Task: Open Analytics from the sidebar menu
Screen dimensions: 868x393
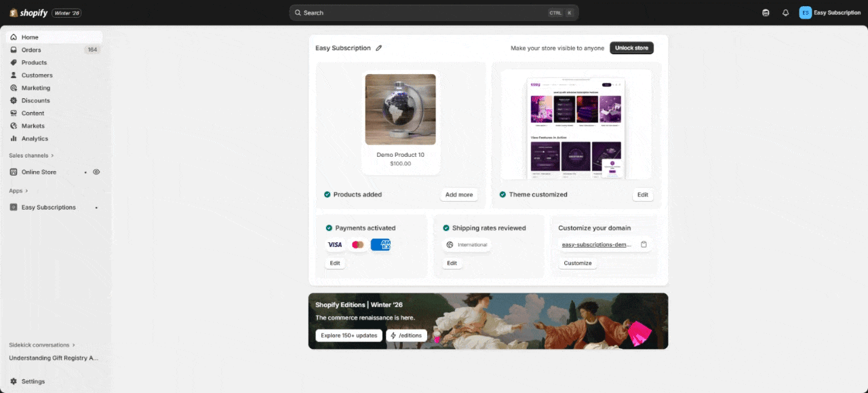Action: pyautogui.click(x=35, y=138)
